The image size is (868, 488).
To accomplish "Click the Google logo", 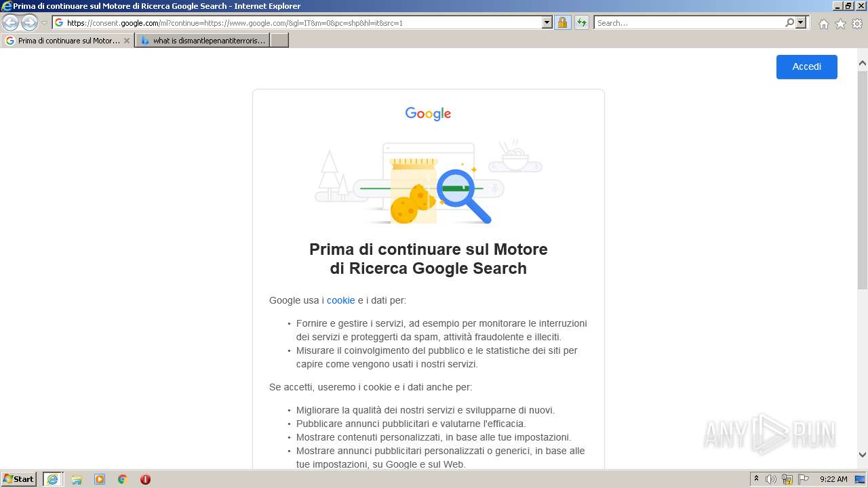I will (x=428, y=114).
